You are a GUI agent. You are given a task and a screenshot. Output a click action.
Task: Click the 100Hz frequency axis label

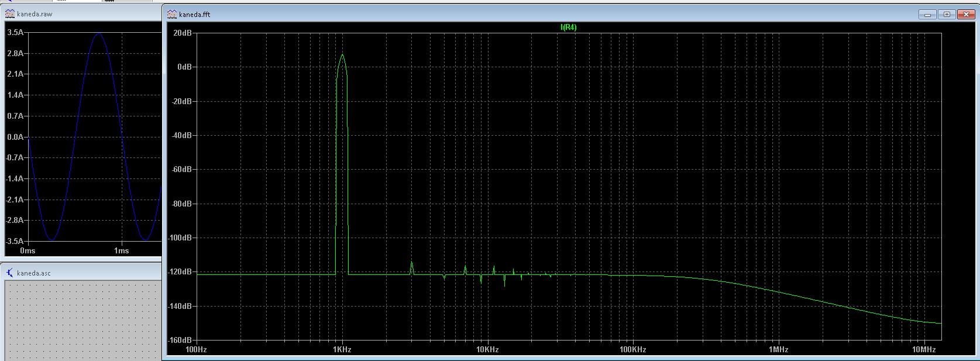click(x=196, y=349)
